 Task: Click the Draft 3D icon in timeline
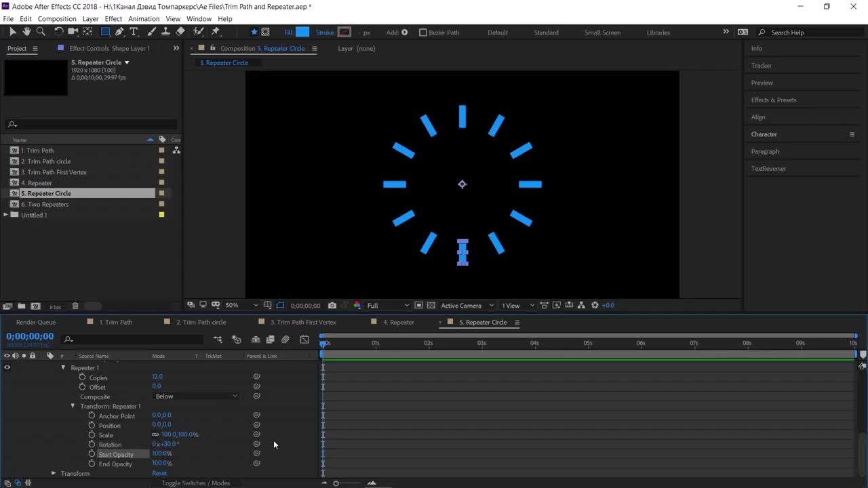click(237, 339)
